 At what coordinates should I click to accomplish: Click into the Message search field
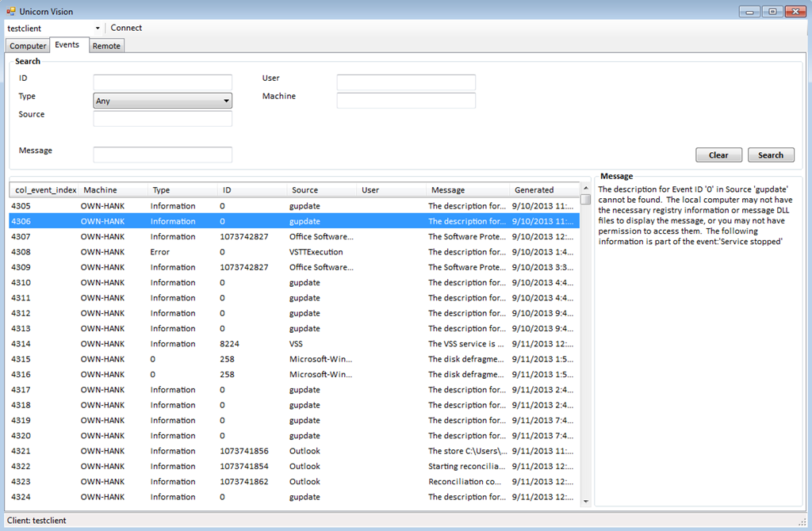coord(163,155)
